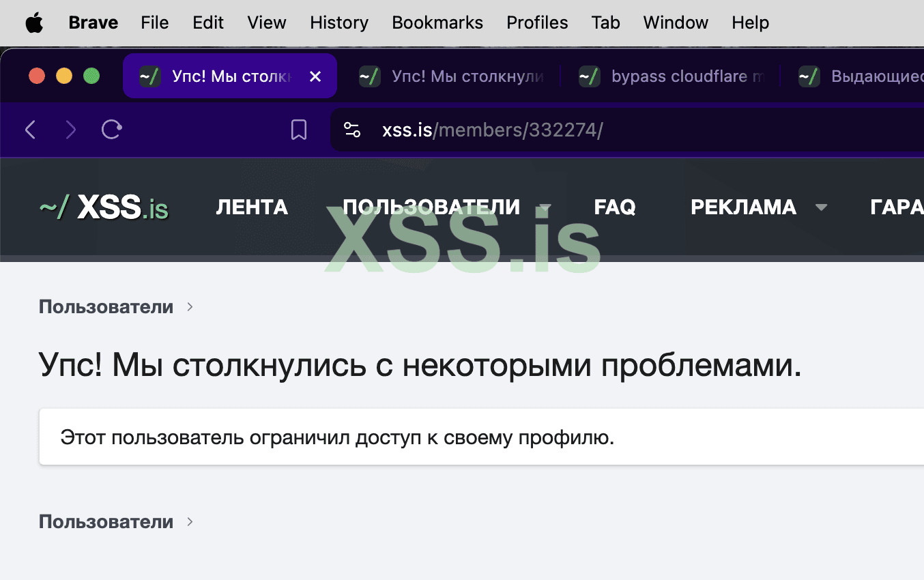Open the ЛЕНТА navigation link

tap(252, 207)
